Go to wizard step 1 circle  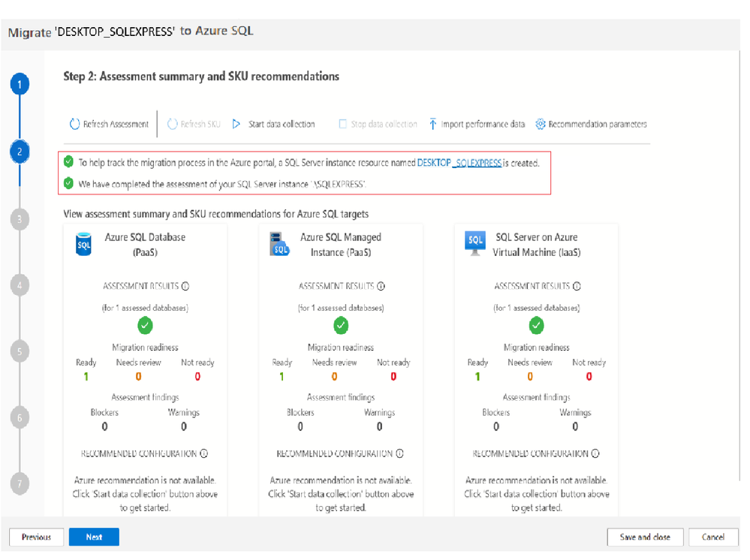click(x=20, y=85)
